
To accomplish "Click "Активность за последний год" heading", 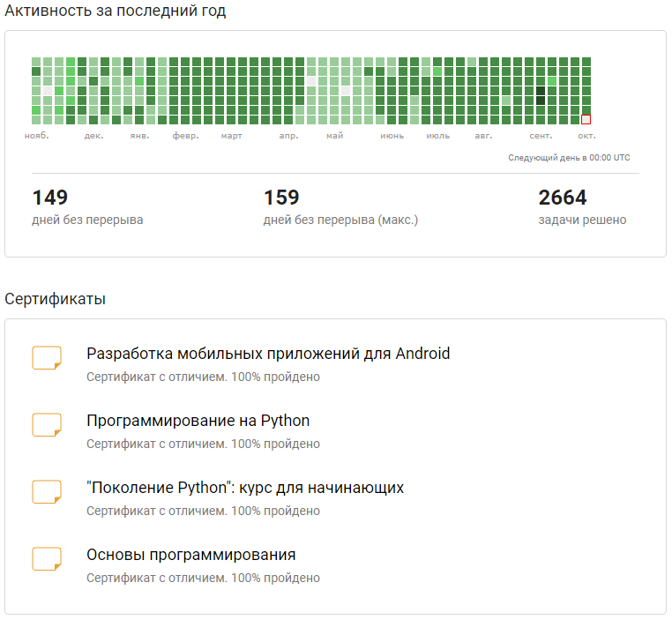I will pos(116,11).
